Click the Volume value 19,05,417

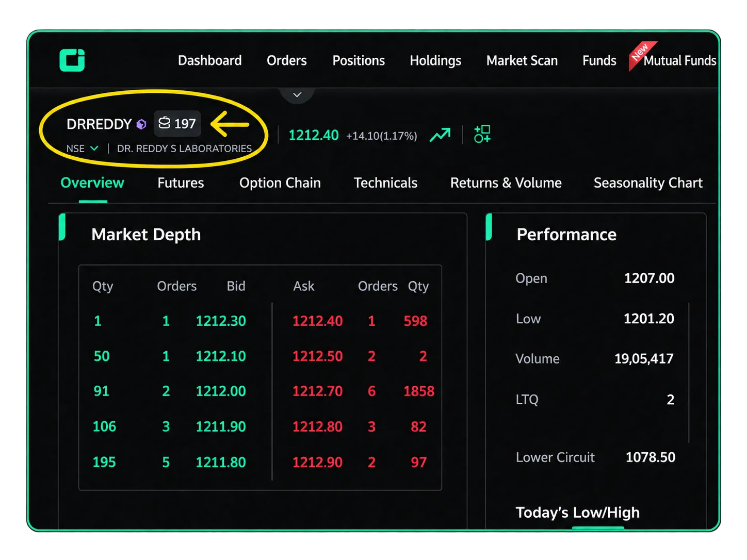point(644,359)
